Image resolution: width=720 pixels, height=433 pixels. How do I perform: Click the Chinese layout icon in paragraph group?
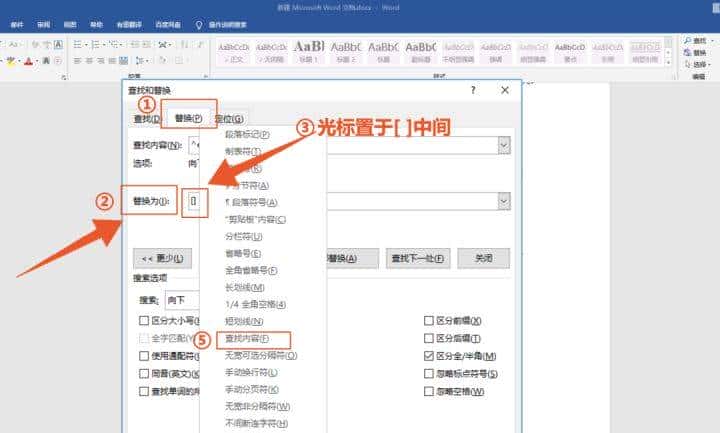pyautogui.click(x=162, y=45)
